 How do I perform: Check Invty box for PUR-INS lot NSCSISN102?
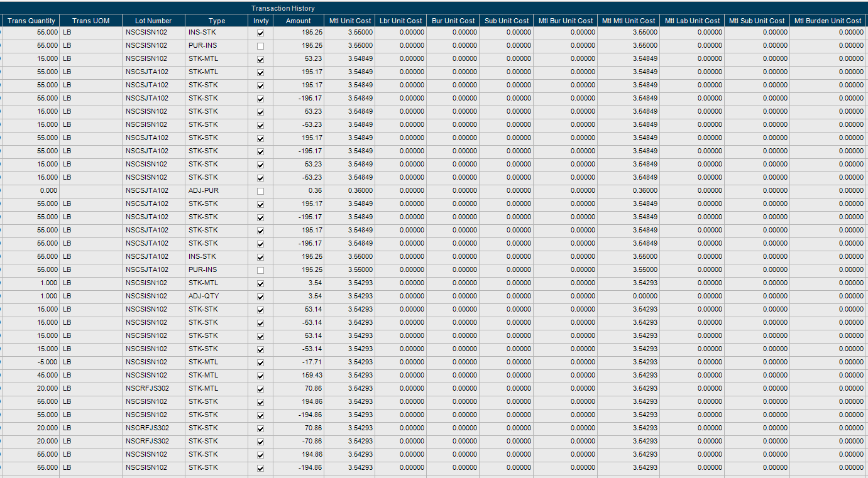(x=260, y=46)
